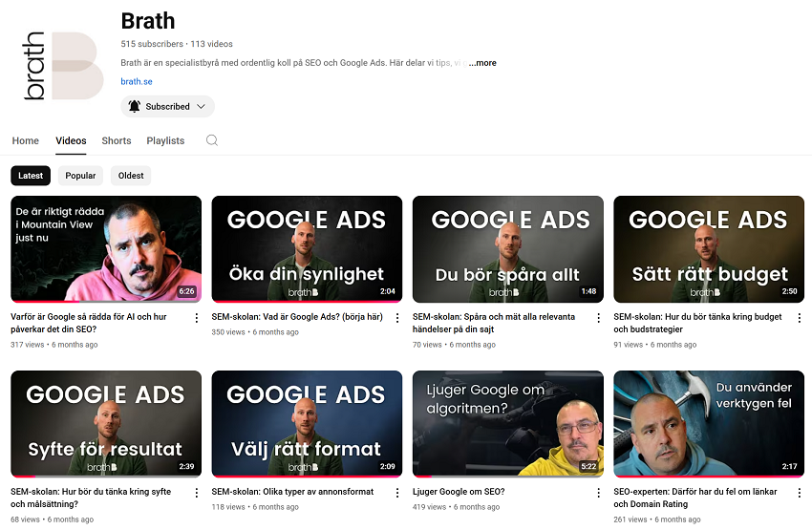Sort videos by Popular
This screenshot has width=812, height=530.
pos(80,176)
